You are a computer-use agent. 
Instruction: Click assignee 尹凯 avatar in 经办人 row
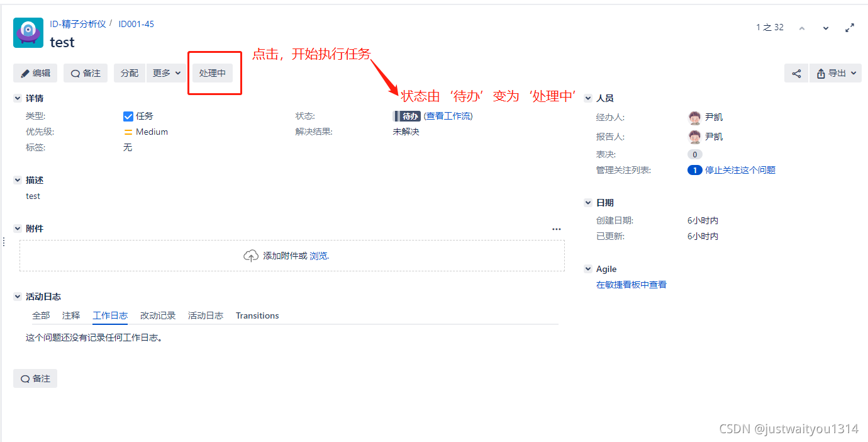[694, 118]
